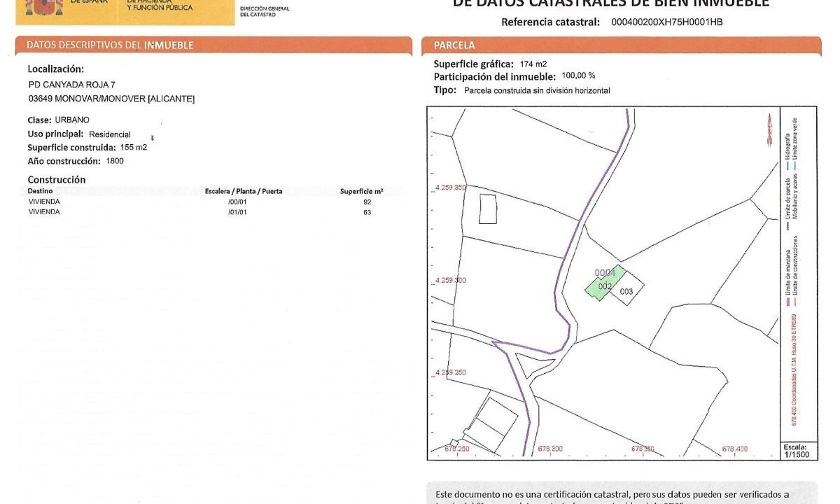Click the 'Construcción' section heading
Screen dimensions: 840x504
[x=57, y=179]
